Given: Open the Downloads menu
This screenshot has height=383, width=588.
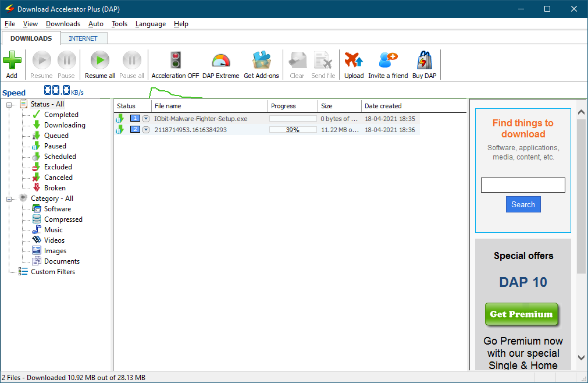Looking at the screenshot, I should [63, 24].
